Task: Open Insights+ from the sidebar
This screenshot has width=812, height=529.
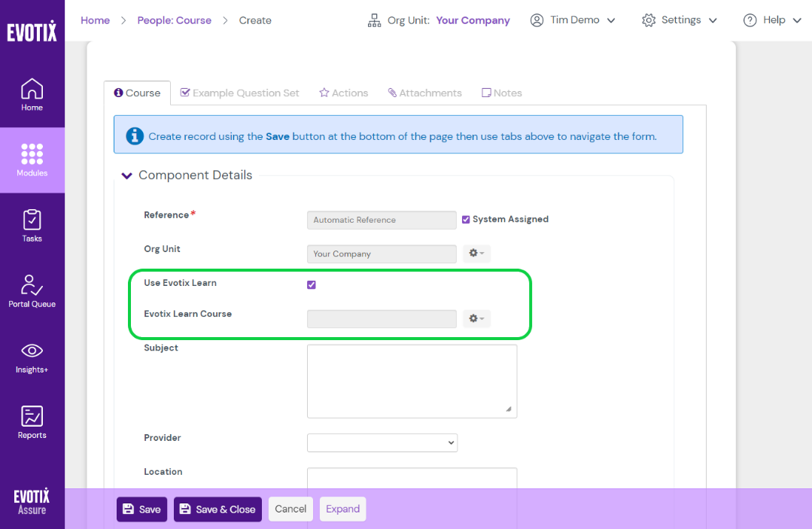Action: click(x=32, y=354)
